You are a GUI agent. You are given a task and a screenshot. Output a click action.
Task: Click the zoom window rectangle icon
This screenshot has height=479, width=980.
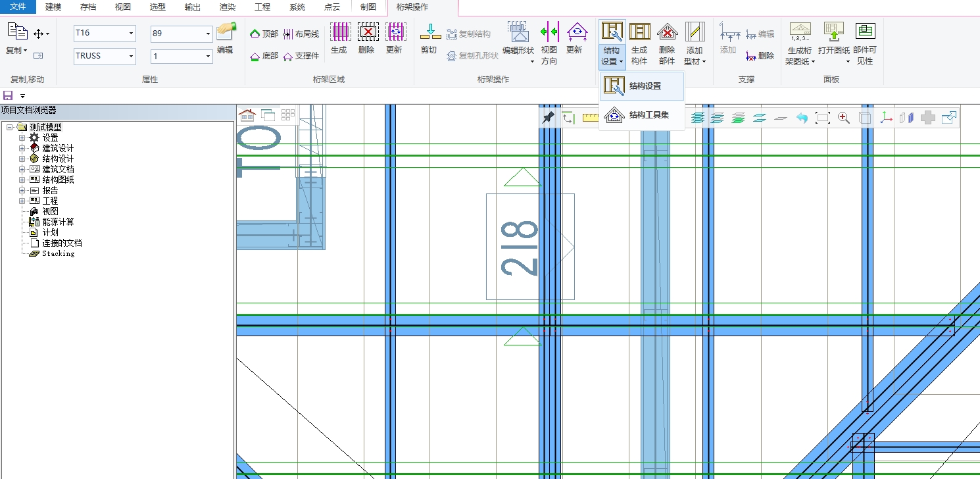point(822,118)
